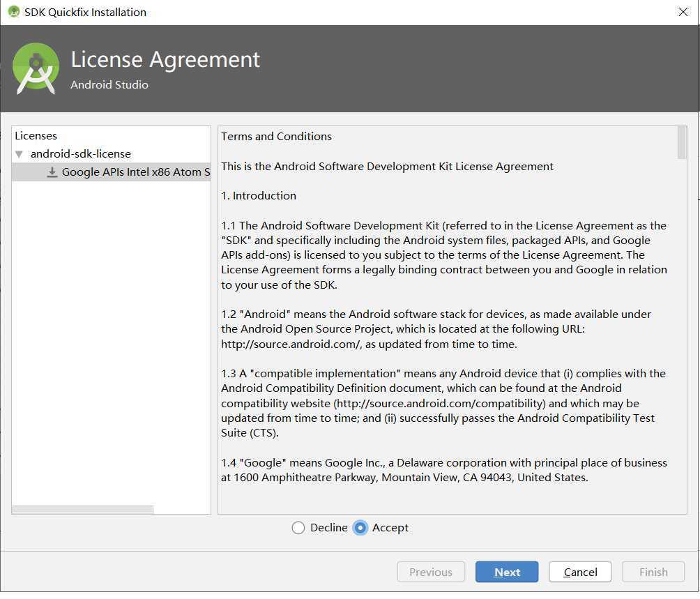This screenshot has height=599, width=700.
Task: Select the Accept radio button
Action: click(360, 528)
